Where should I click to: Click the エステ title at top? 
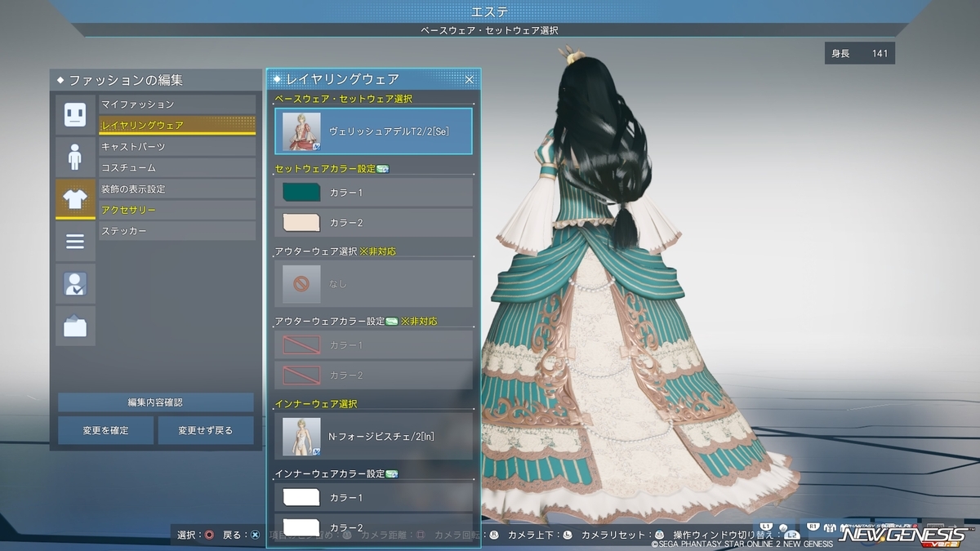pos(490,11)
